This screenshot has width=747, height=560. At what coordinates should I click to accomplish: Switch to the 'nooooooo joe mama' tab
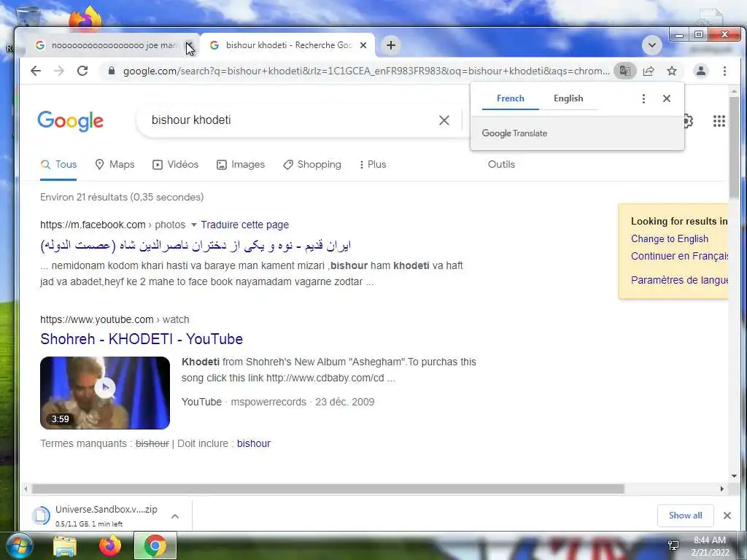(113, 45)
